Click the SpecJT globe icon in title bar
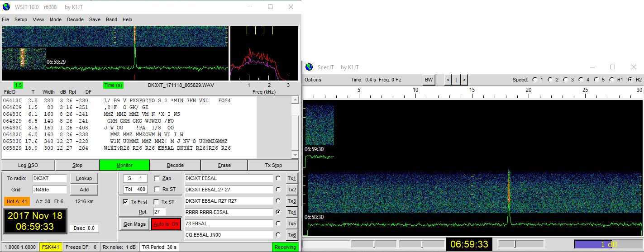The width and height of the screenshot is (644, 252). [x=309, y=67]
